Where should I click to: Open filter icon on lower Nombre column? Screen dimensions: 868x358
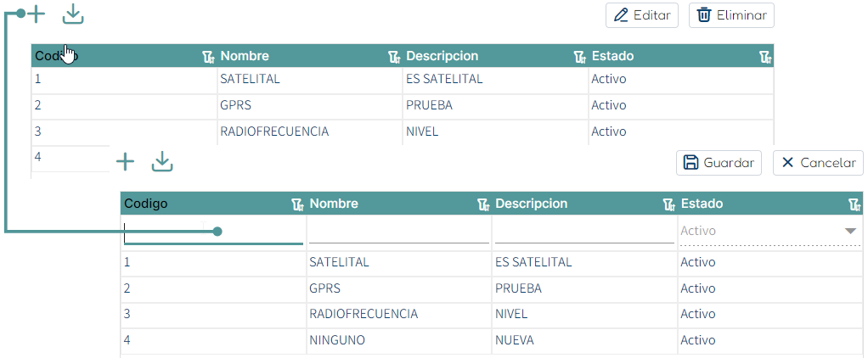(483, 204)
